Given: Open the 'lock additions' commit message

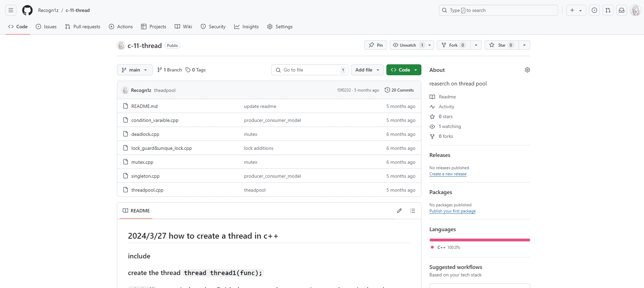Looking at the screenshot, I should [259, 148].
